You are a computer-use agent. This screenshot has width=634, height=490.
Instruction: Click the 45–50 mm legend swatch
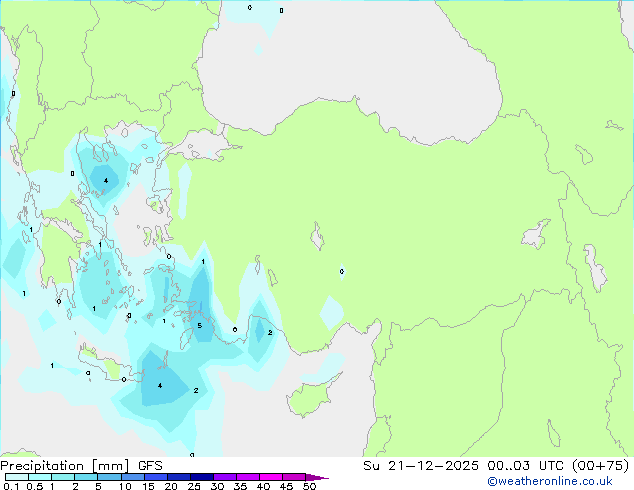tap(294, 477)
